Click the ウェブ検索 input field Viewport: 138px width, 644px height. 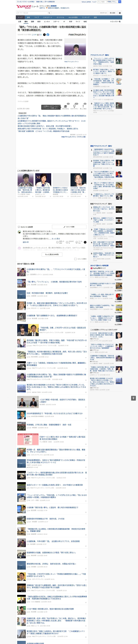click(102, 2)
